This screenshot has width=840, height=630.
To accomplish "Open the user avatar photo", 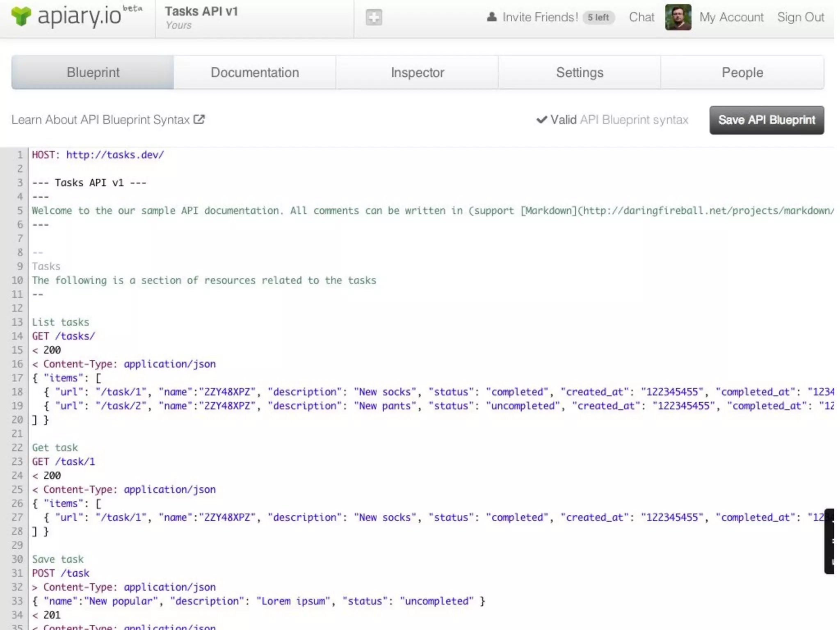I will [678, 17].
